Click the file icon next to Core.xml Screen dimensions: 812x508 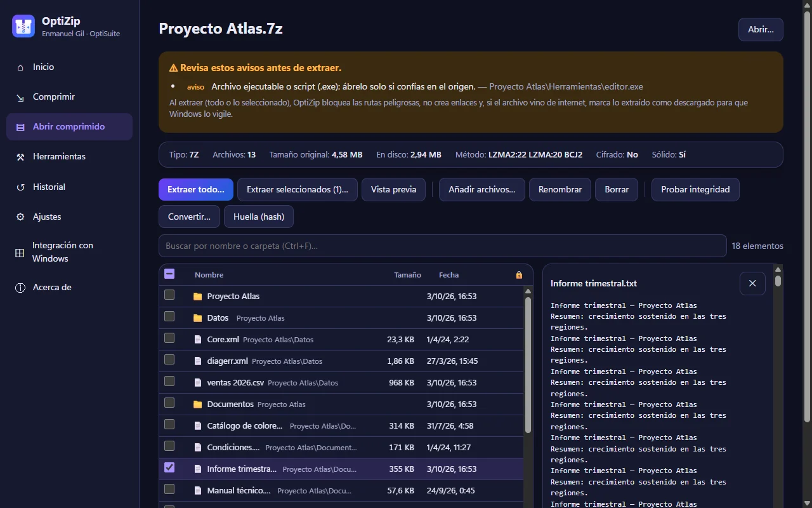tap(197, 340)
